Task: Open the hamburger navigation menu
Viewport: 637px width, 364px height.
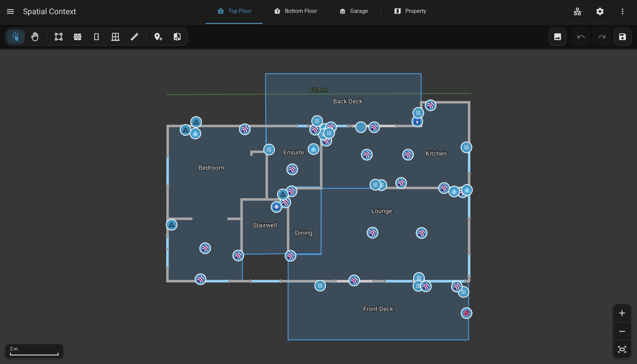Action: point(11,11)
